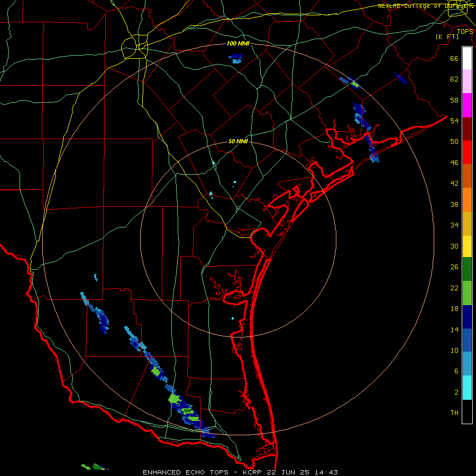This screenshot has height=476, width=476.
Task: Click the '[K FT]' units label
Action: (x=447, y=36)
